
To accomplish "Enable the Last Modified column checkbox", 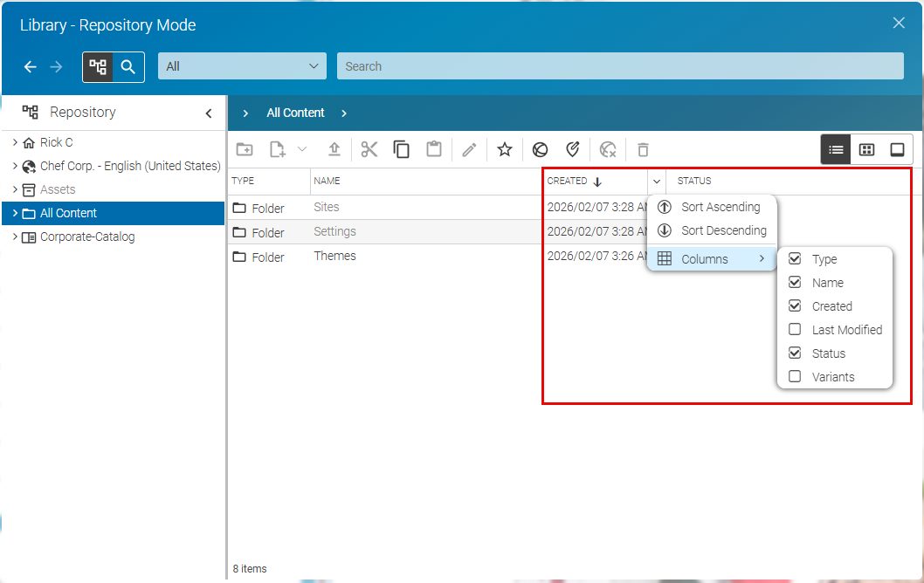I will [795, 330].
